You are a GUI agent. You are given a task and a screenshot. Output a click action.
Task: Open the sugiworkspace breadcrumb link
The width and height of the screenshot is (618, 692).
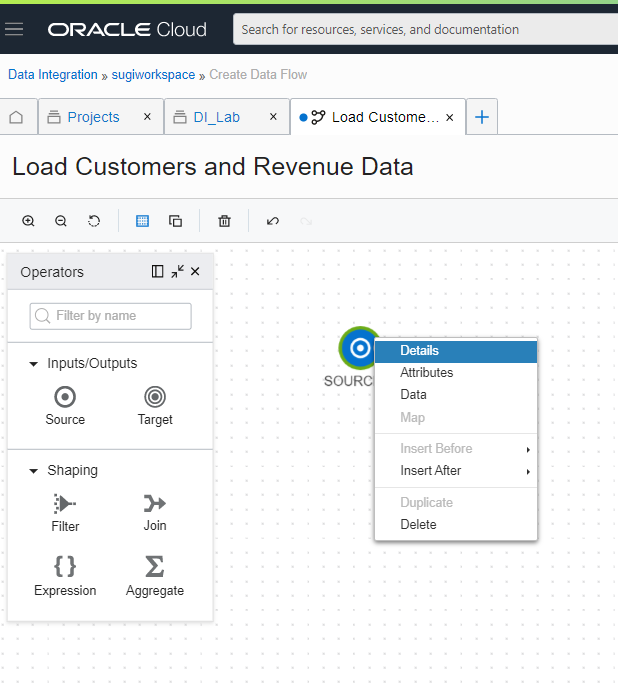[x=153, y=75]
